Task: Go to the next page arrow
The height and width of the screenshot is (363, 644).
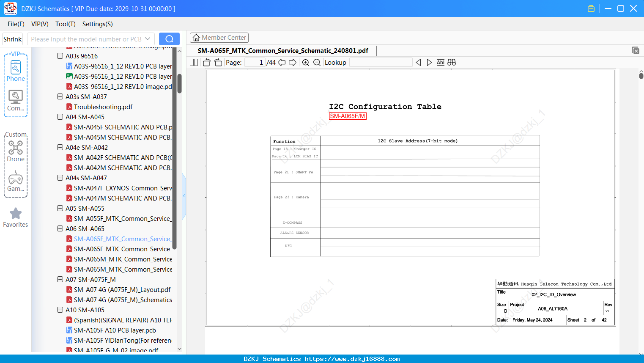Action: tap(293, 63)
